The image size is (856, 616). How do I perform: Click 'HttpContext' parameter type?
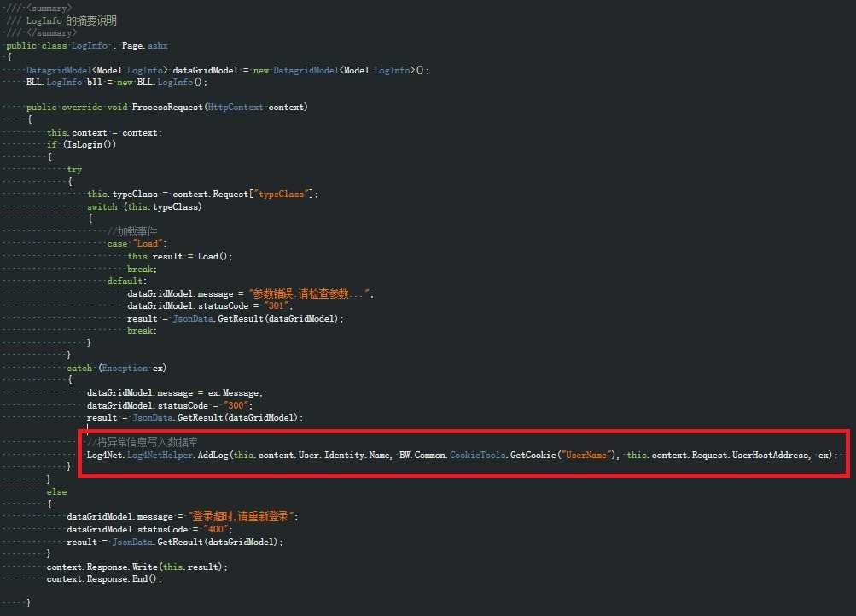(236, 108)
